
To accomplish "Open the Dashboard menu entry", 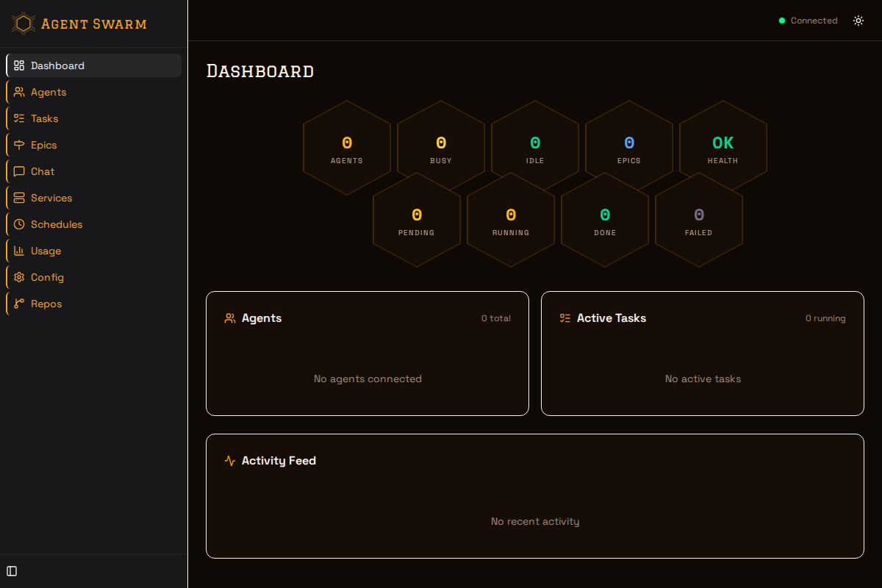I will (57, 65).
